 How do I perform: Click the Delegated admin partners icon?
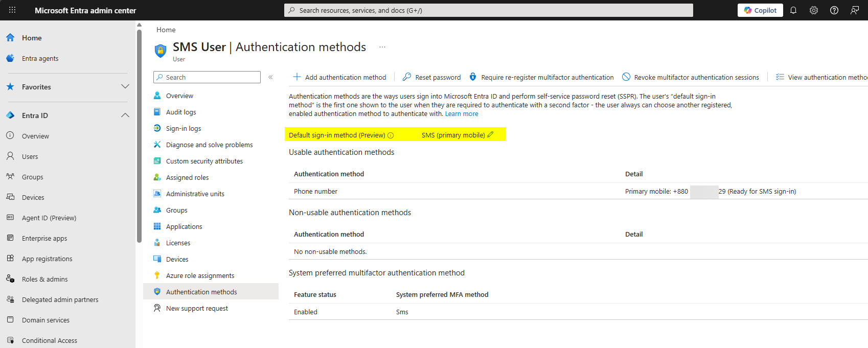(10, 299)
